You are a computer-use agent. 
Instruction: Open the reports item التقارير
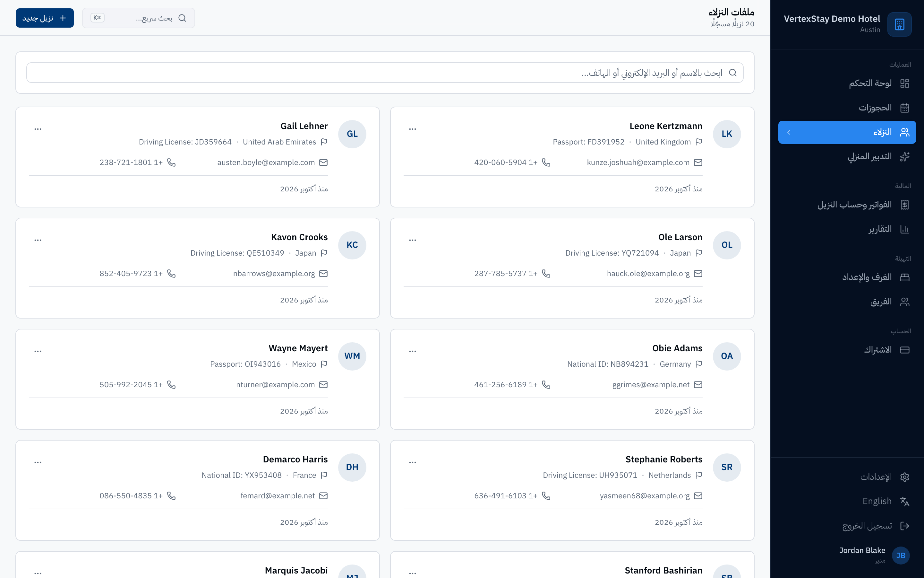847,229
